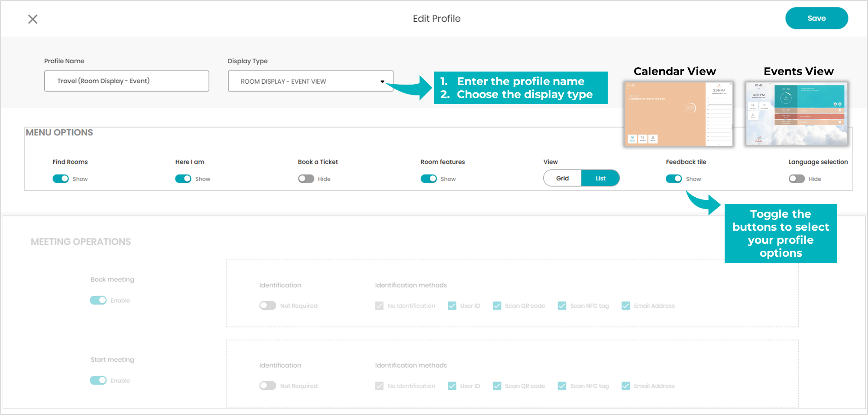Uncheck Scan NFC tag for Start meeting
This screenshot has width=868, height=415.
pyautogui.click(x=562, y=386)
